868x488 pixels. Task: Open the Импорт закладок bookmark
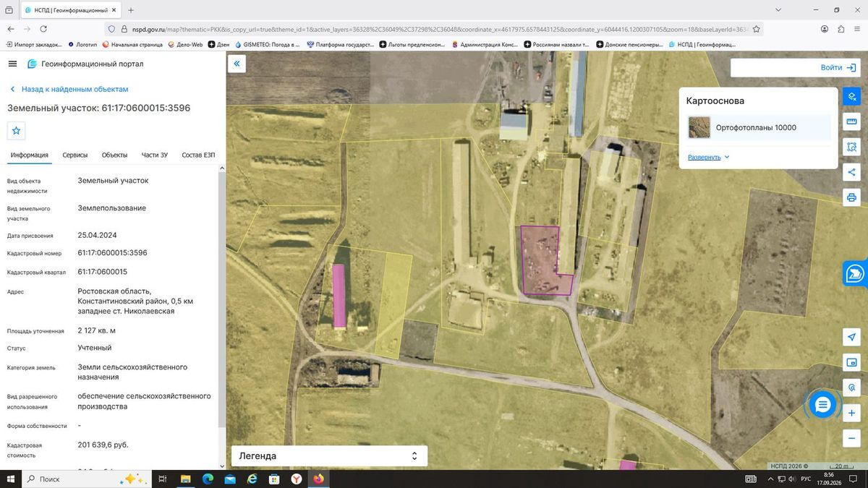point(34,44)
